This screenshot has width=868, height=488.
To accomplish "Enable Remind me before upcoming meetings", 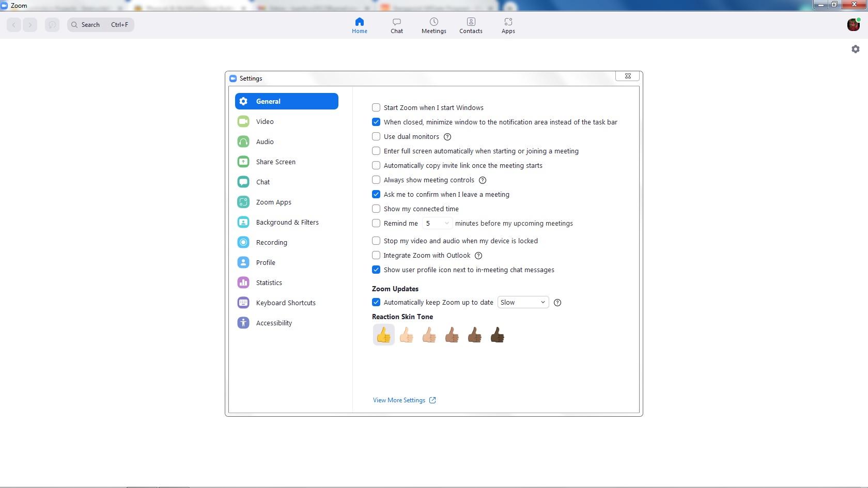I will 376,223.
